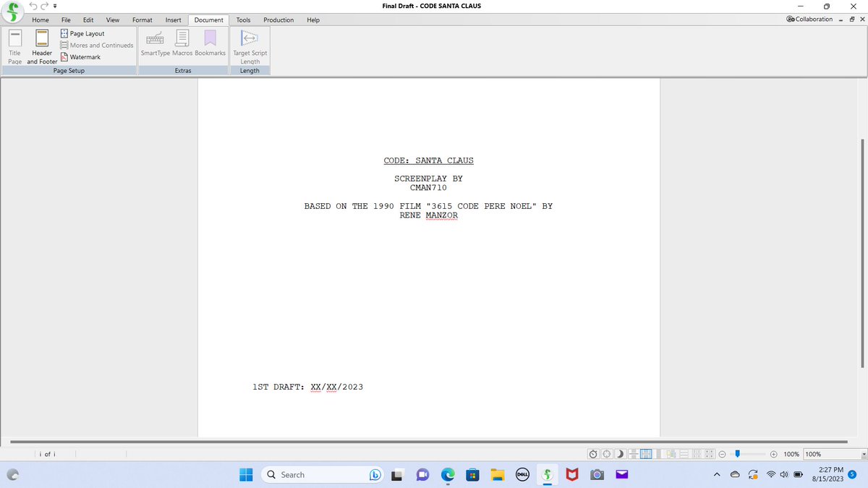Switch to the Production ribbon tab
This screenshot has height=488, width=868.
tap(278, 20)
